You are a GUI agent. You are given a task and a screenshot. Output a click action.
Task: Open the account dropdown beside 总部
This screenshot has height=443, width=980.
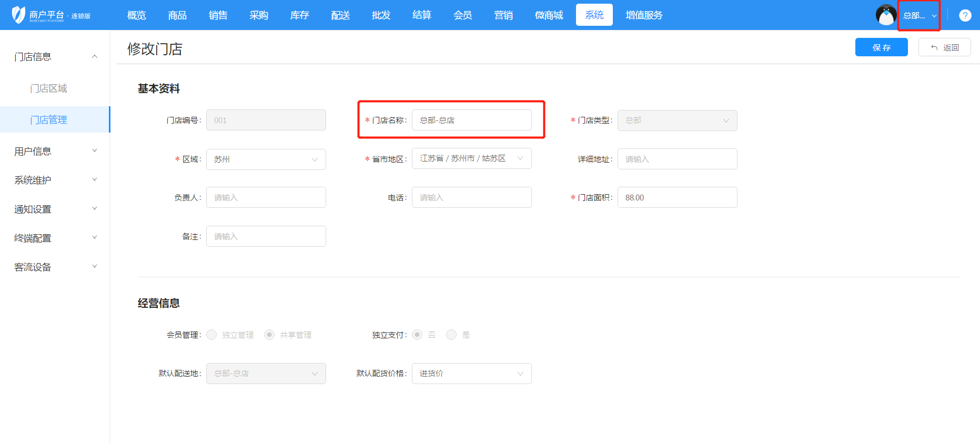(920, 16)
